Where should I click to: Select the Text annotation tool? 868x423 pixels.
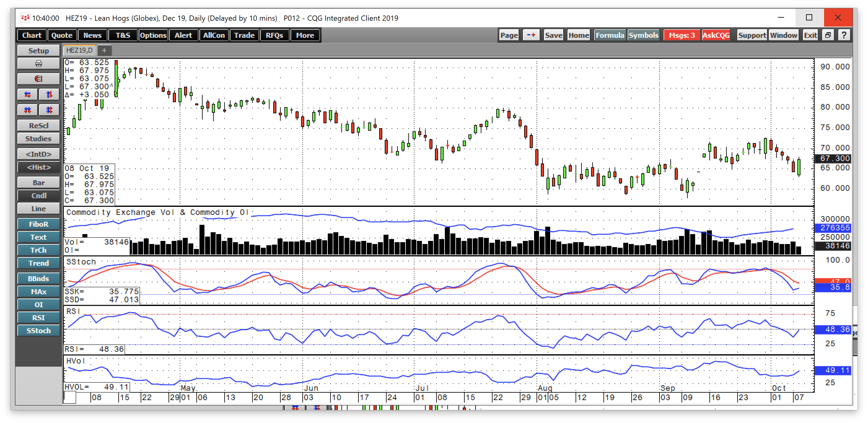point(38,237)
